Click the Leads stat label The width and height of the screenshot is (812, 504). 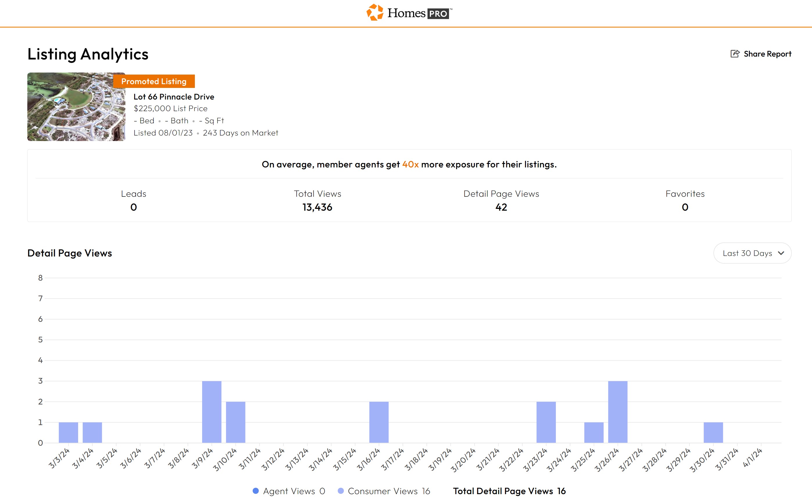click(133, 194)
